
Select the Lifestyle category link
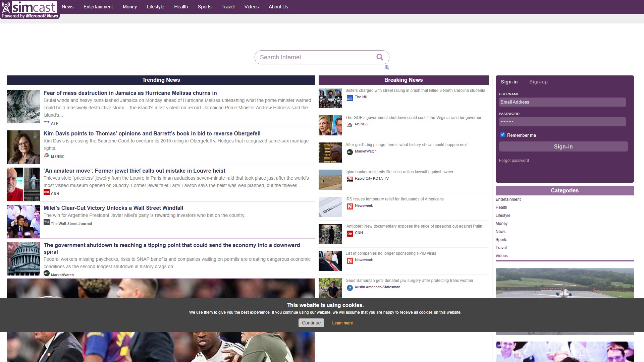(503, 216)
